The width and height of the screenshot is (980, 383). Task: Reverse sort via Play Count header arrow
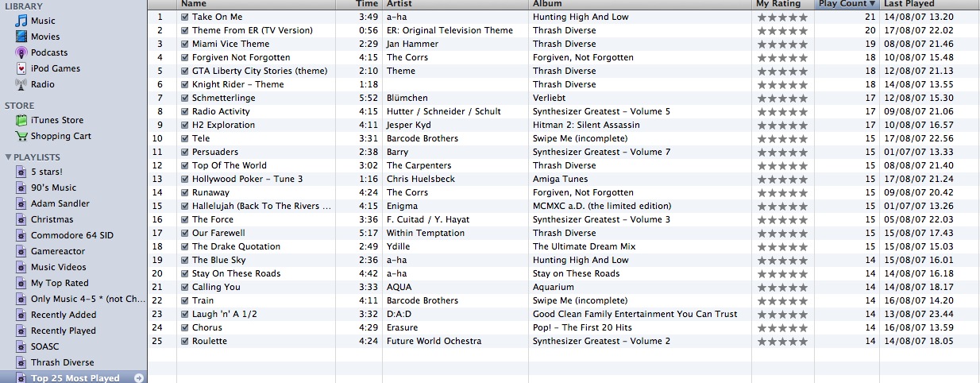pyautogui.click(x=872, y=4)
